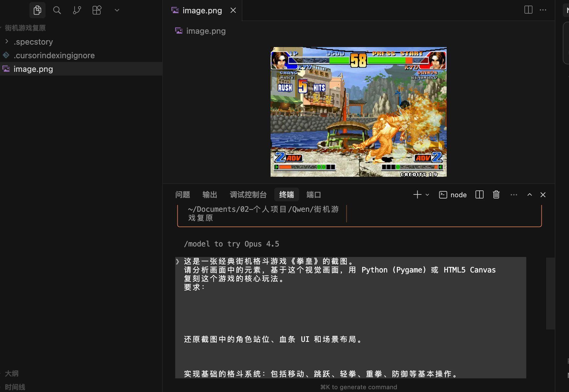Open the Explorer view in the activity bar

tap(37, 10)
